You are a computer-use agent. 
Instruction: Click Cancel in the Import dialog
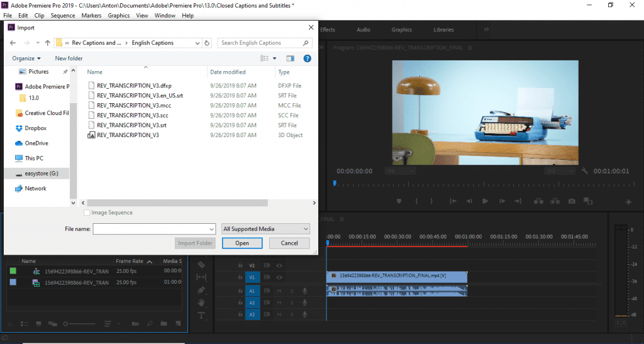289,243
